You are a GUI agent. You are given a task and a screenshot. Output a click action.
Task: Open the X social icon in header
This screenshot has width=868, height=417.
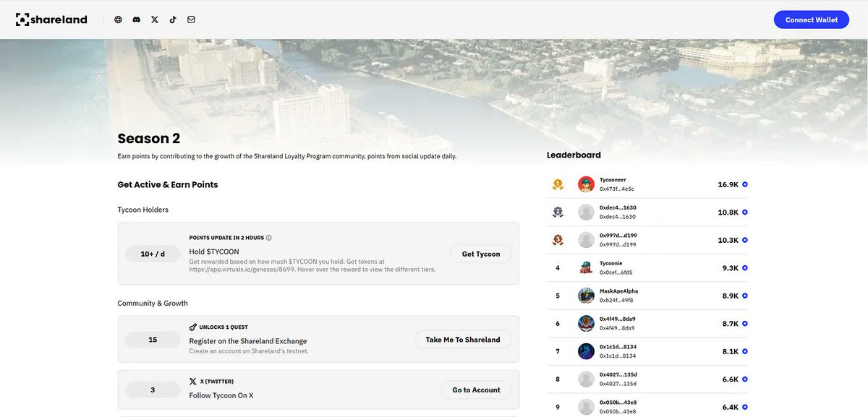coord(155,20)
